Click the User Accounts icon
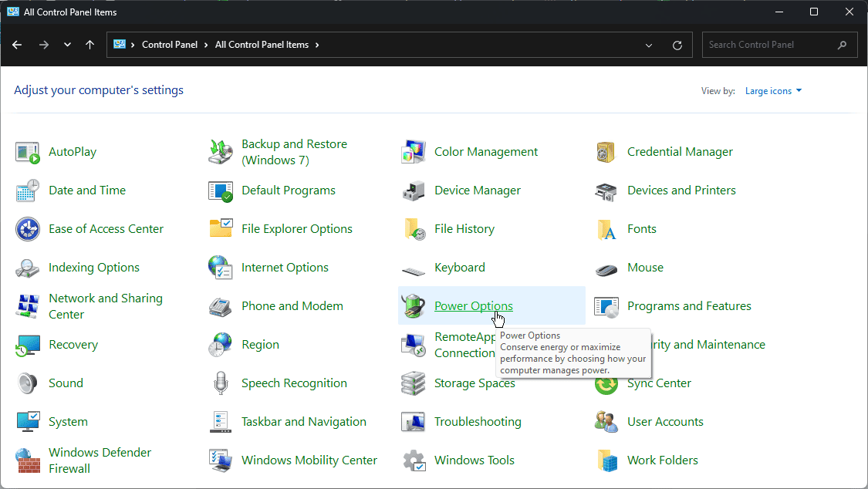 [606, 422]
